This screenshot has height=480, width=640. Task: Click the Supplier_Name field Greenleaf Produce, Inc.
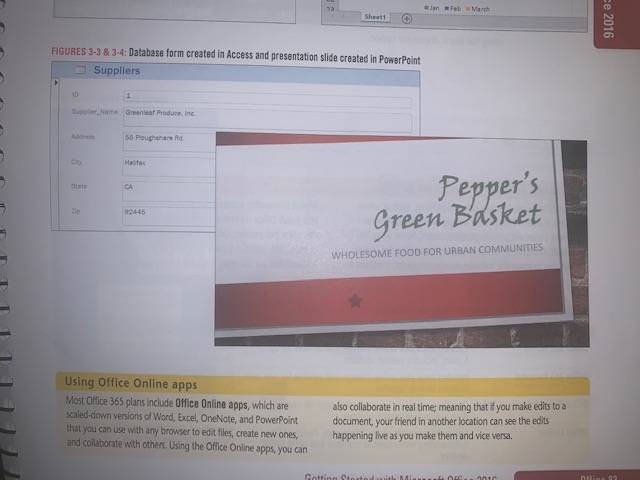pyautogui.click(x=267, y=119)
